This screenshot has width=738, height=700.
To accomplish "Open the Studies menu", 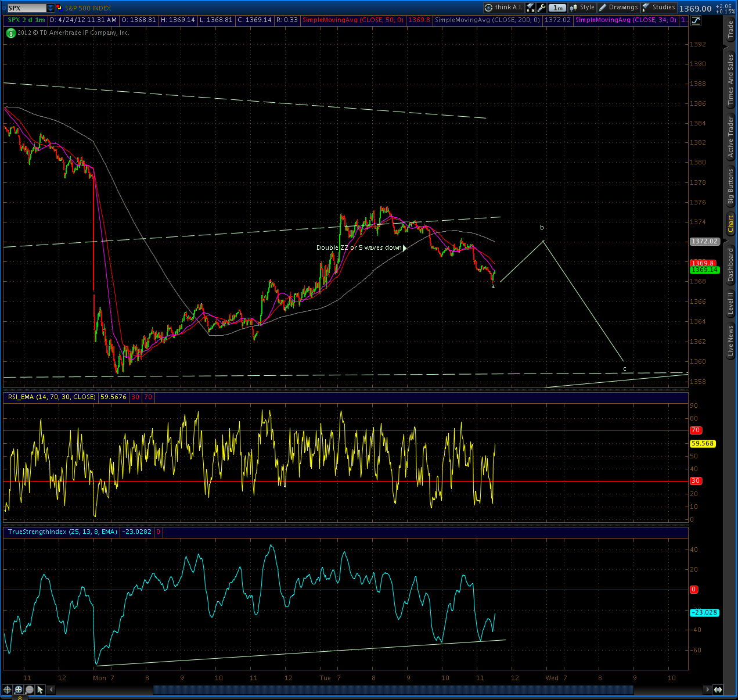I will click(659, 8).
